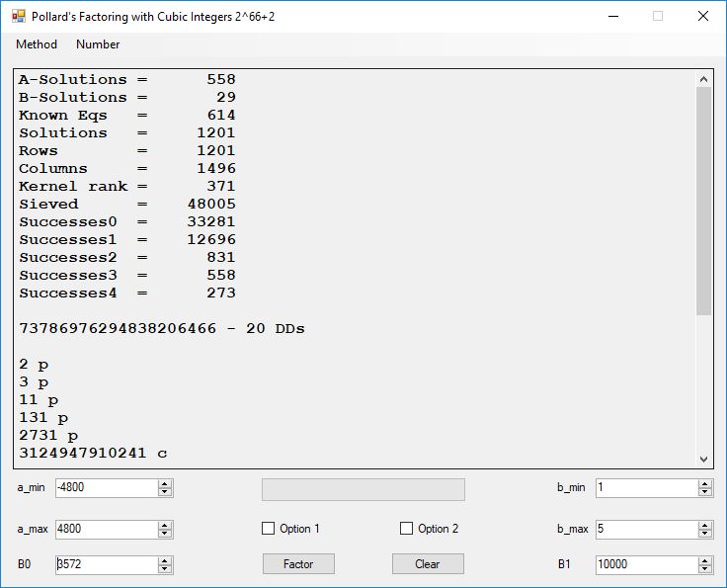Image resolution: width=727 pixels, height=588 pixels.
Task: Click the empty progress bar
Action: (363, 490)
